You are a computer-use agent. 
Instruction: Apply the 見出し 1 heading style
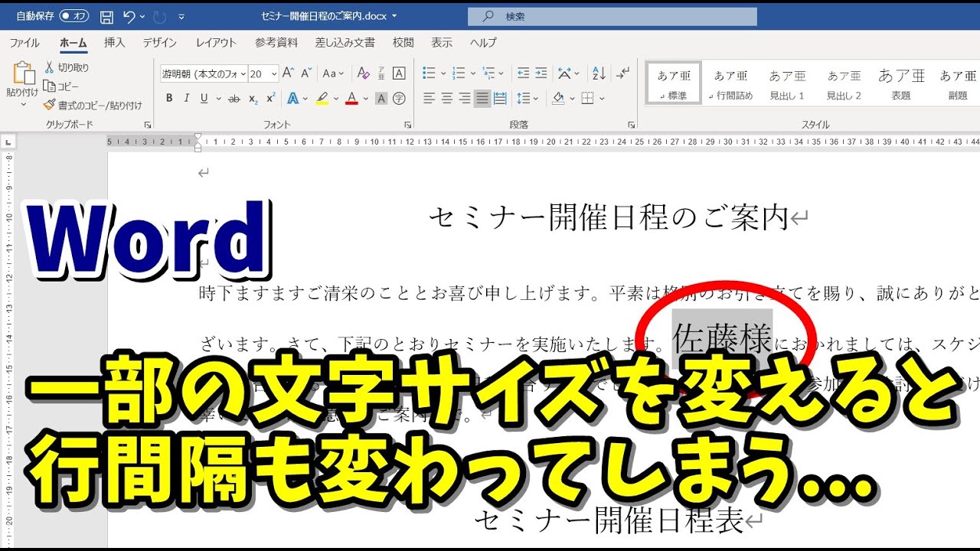coord(787,83)
